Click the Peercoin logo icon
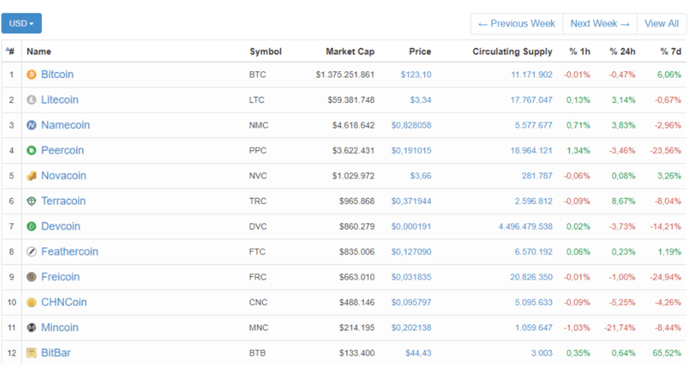The height and width of the screenshot is (365, 696). [x=31, y=151]
